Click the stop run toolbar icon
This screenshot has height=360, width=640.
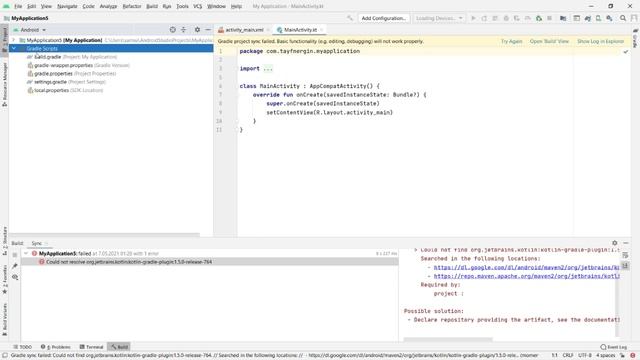point(549,18)
